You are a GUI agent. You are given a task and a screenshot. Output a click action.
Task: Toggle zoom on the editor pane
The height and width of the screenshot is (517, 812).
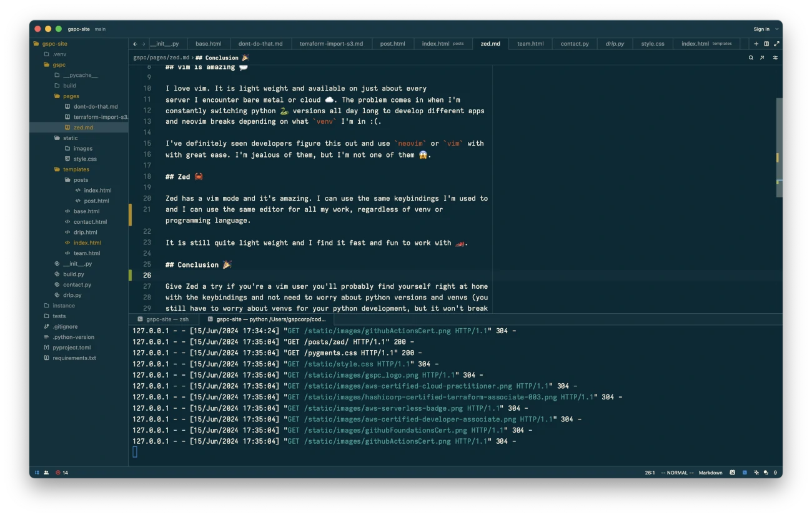click(x=776, y=44)
